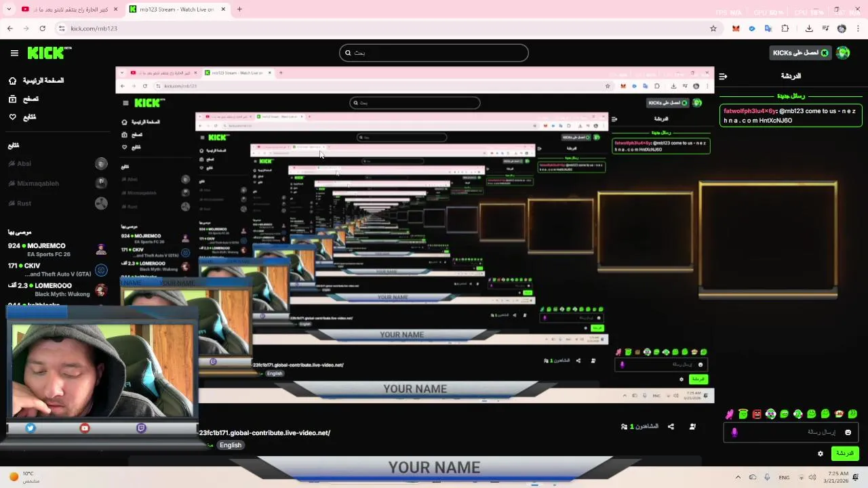Open the Kick sidebar hamburger menu
This screenshot has height=488, width=868.
click(x=14, y=53)
